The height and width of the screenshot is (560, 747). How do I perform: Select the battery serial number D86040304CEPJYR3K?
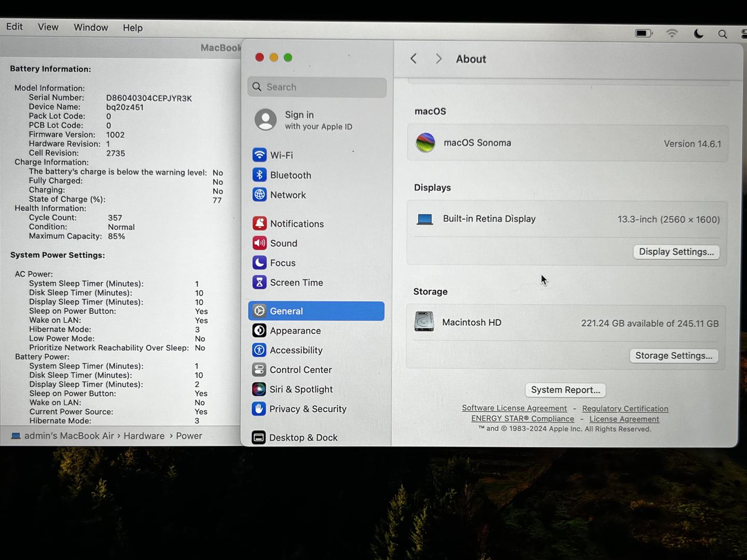[149, 98]
